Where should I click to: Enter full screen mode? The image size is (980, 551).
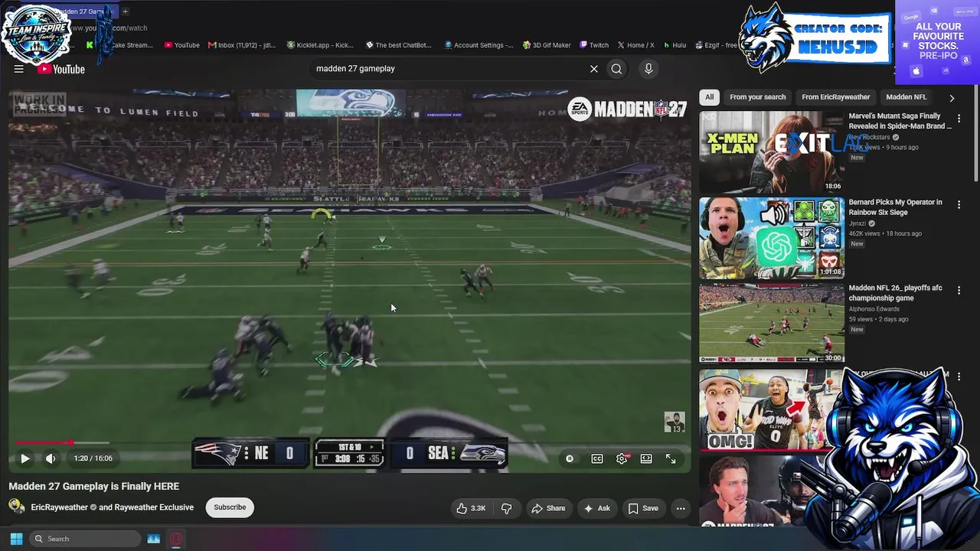click(671, 458)
